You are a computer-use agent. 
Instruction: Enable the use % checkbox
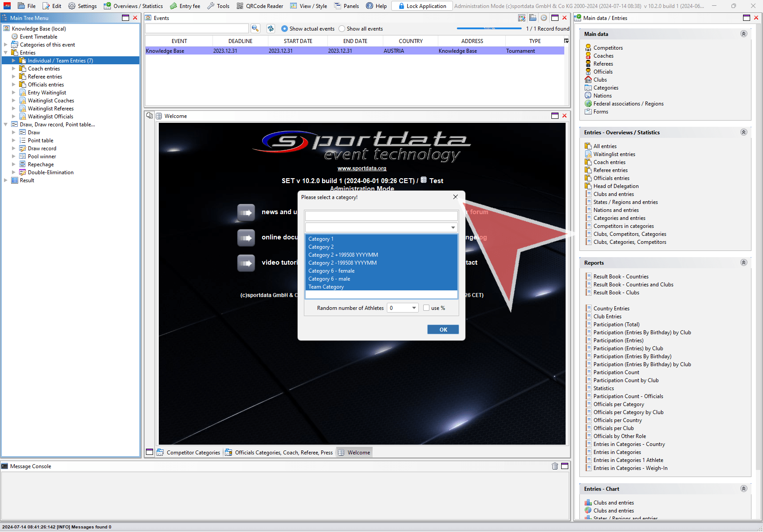click(x=426, y=308)
